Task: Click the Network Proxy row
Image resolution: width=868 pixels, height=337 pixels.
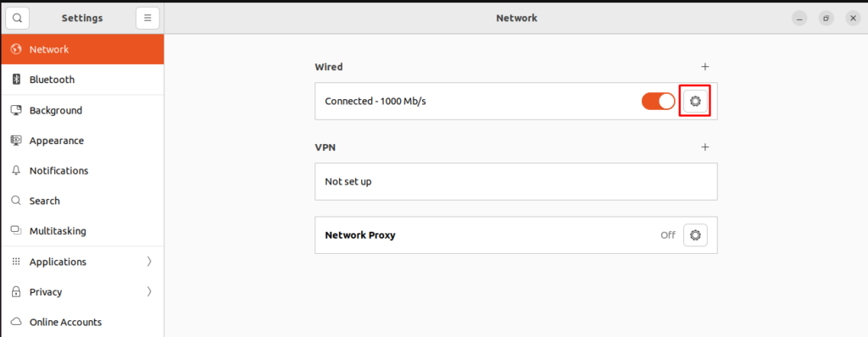Action: [516, 235]
